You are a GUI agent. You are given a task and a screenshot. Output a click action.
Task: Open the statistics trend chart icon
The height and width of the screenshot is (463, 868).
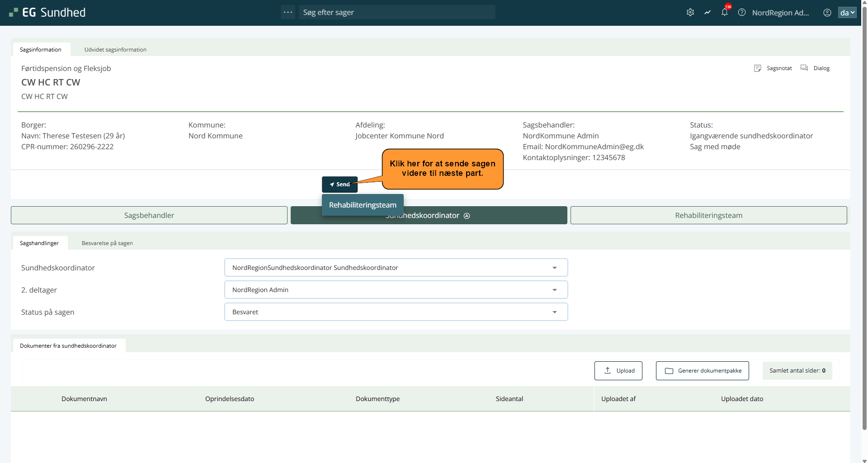(708, 13)
